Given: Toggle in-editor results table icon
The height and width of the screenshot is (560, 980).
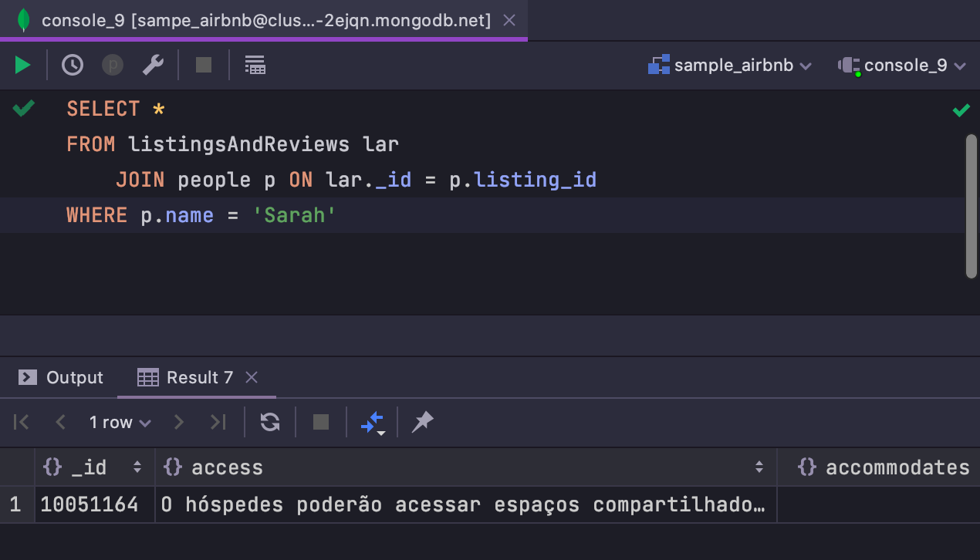Looking at the screenshot, I should pos(255,66).
